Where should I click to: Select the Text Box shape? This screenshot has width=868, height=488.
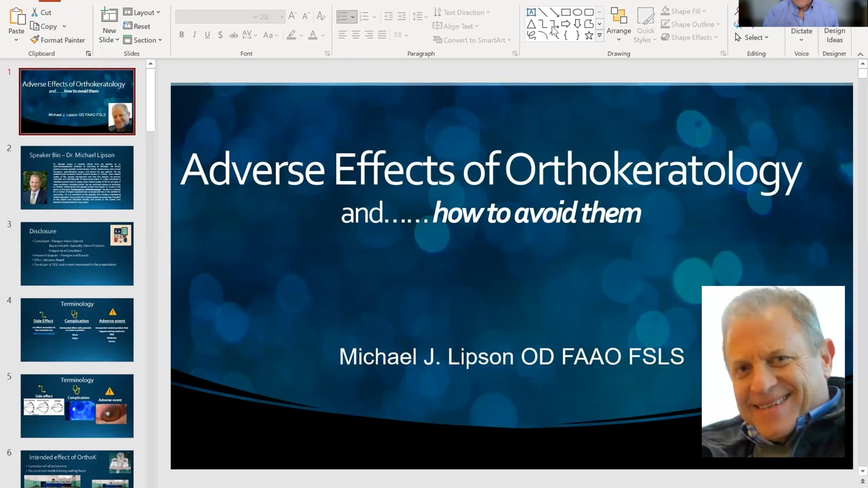[x=531, y=12]
